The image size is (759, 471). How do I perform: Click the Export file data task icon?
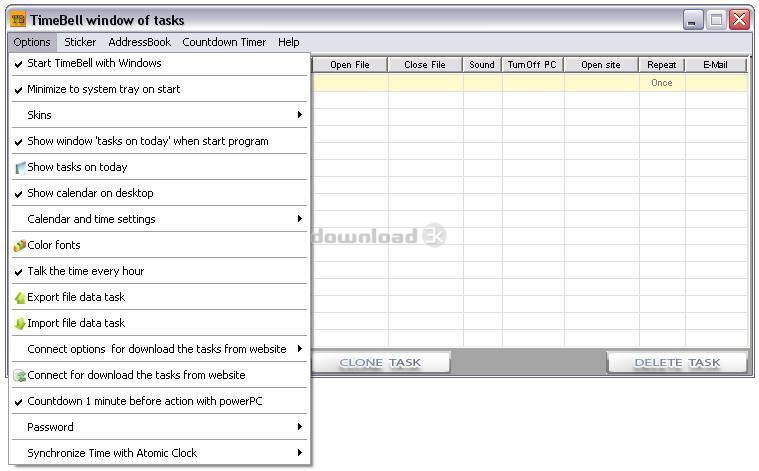point(20,298)
